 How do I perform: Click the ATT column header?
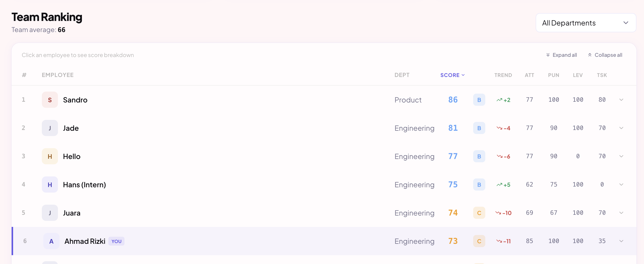click(529, 75)
